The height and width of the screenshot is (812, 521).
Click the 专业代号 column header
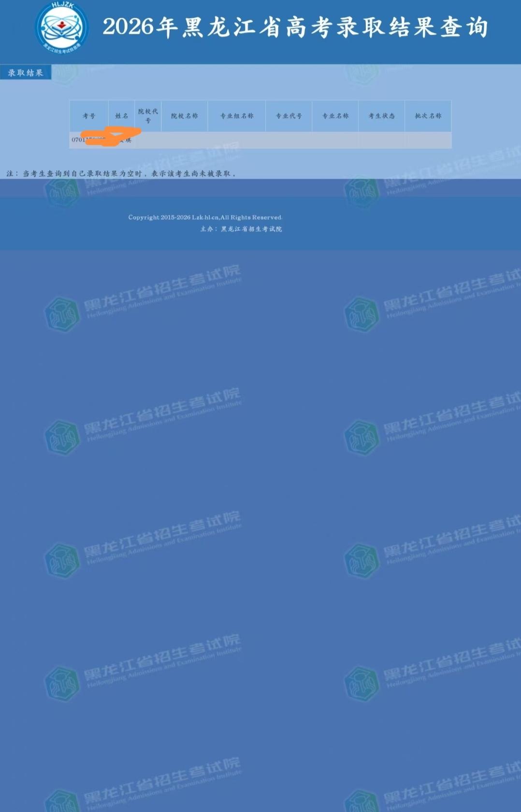[x=289, y=116]
